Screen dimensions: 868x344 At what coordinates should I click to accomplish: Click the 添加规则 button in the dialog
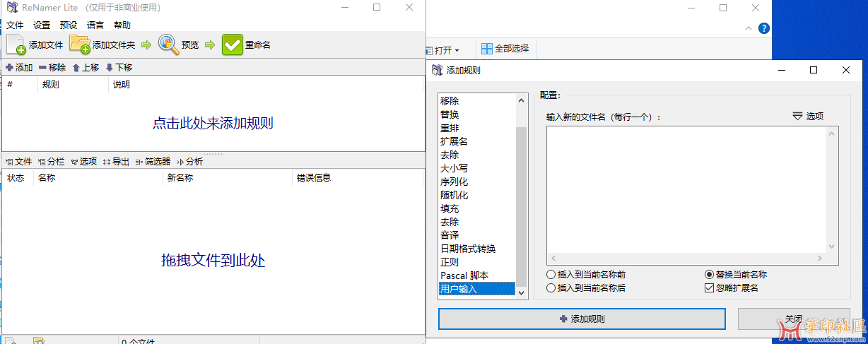pos(582,319)
